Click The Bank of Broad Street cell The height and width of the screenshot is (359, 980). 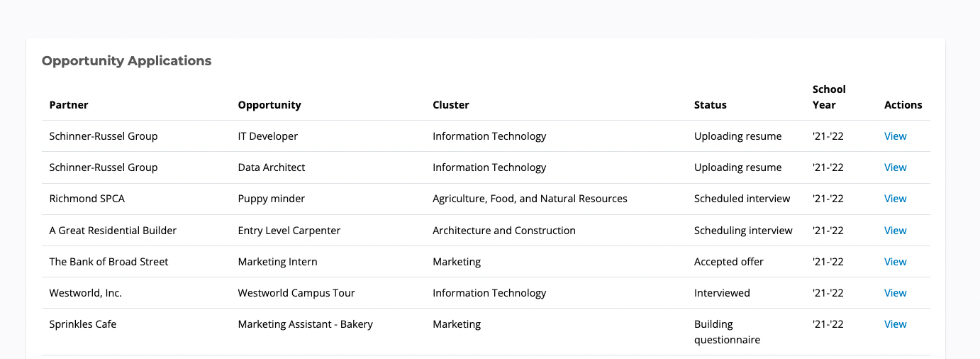108,262
